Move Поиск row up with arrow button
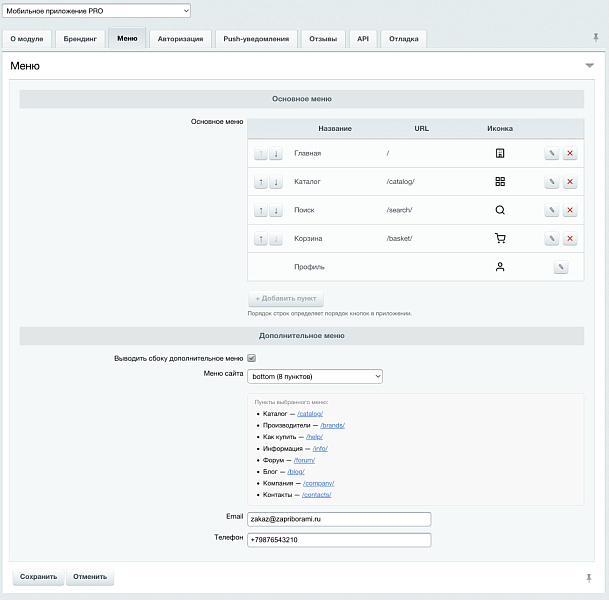The width and height of the screenshot is (609, 600). (261, 210)
